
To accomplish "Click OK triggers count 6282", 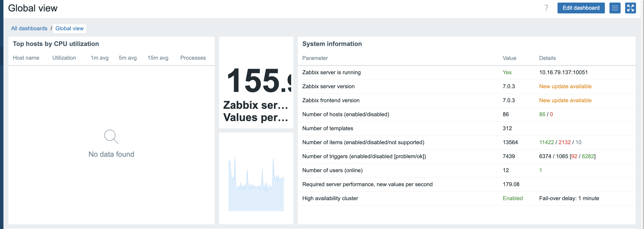I will coord(588,156).
